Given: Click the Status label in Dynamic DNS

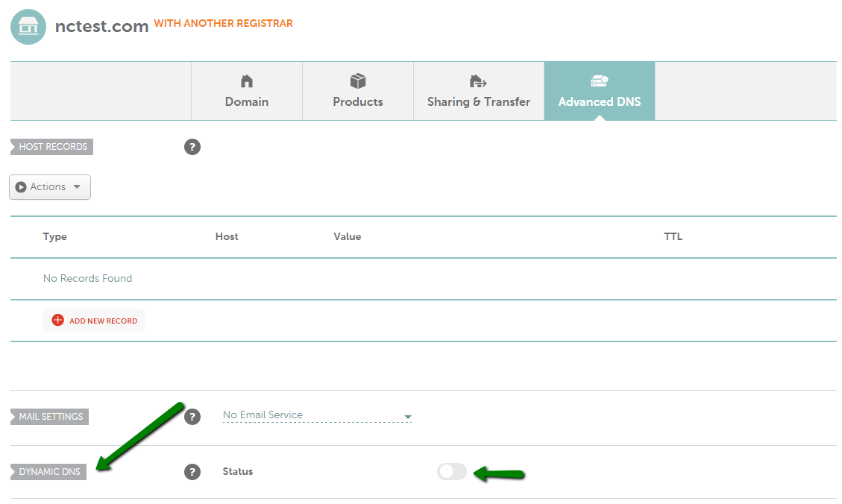Looking at the screenshot, I should click(237, 471).
